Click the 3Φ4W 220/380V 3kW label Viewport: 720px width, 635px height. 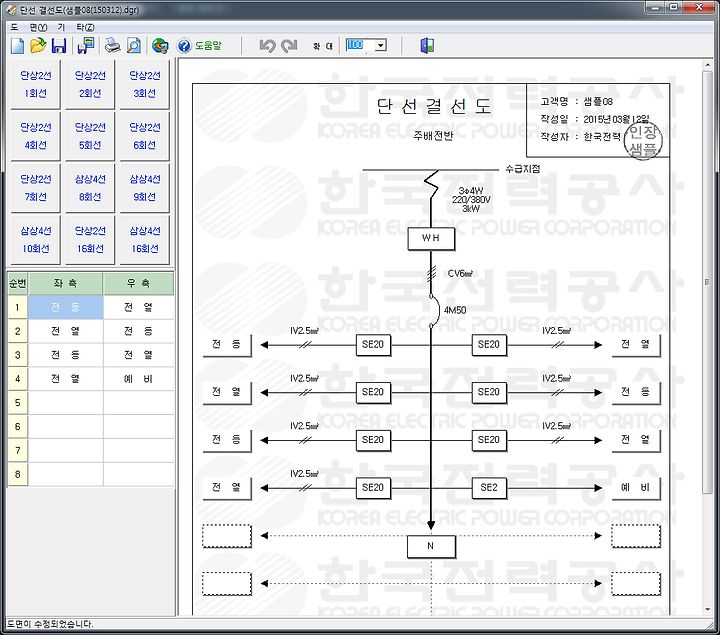472,199
